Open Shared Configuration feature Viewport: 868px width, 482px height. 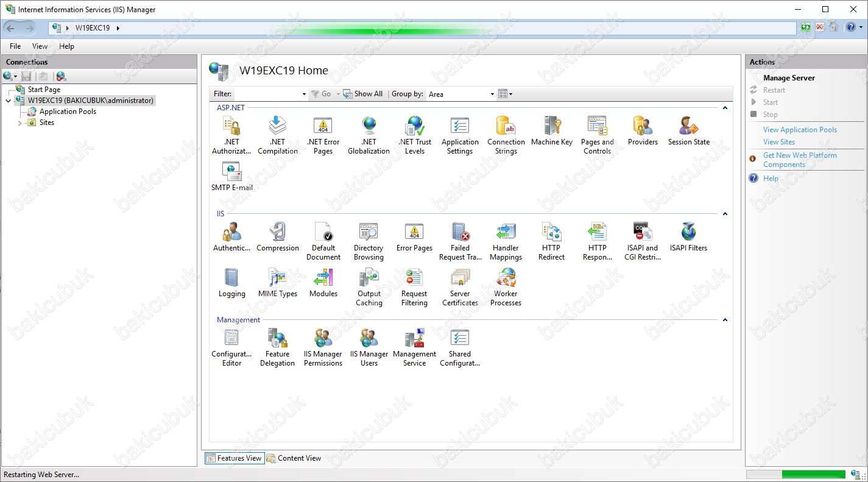[460, 347]
